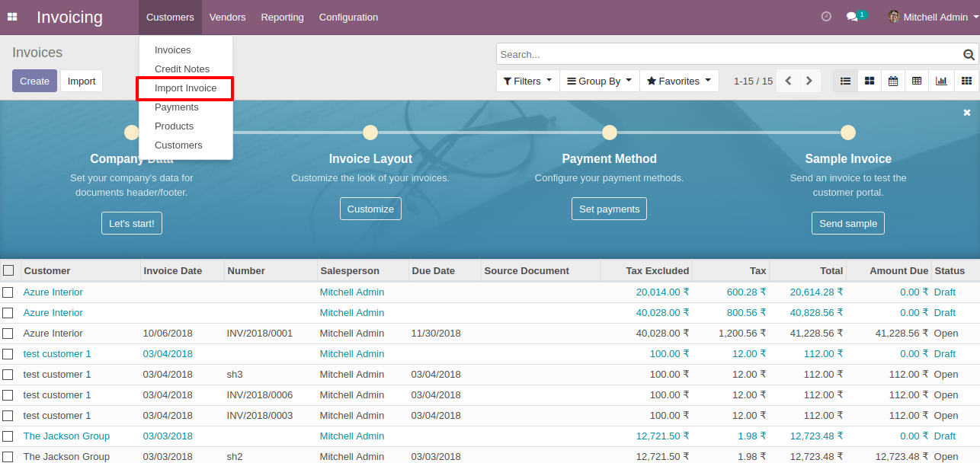Switch to activity grid view
The image size is (980, 463).
tap(966, 81)
